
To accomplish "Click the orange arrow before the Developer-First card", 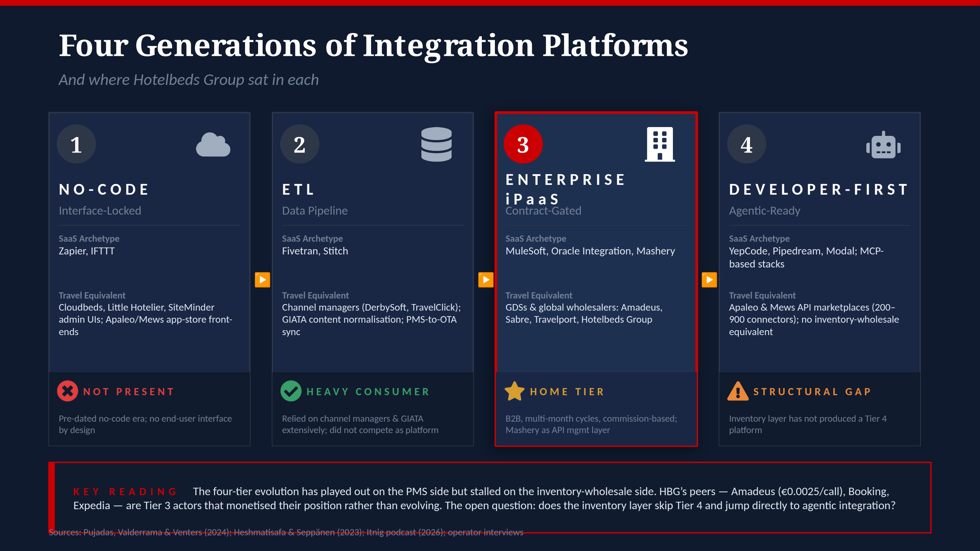I will pyautogui.click(x=709, y=280).
